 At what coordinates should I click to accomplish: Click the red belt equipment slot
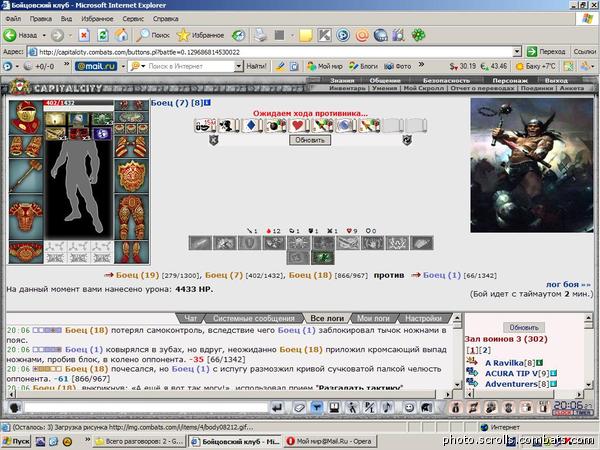[x=26, y=252]
